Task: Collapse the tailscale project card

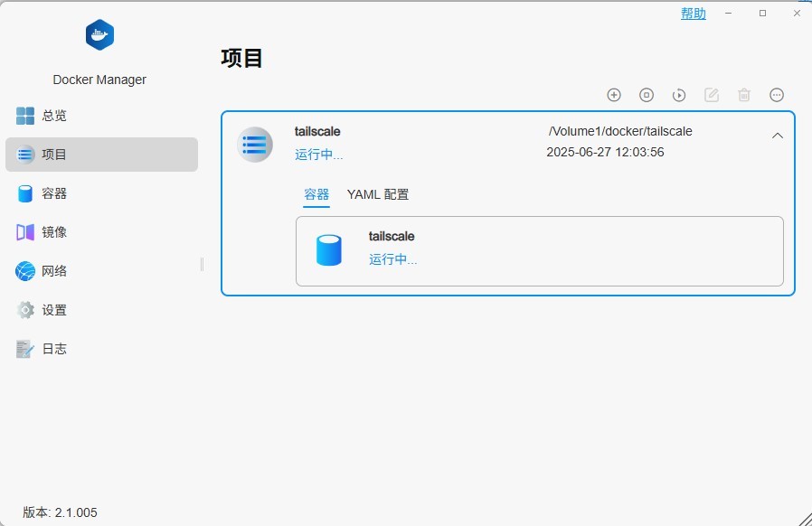Action: (778, 136)
